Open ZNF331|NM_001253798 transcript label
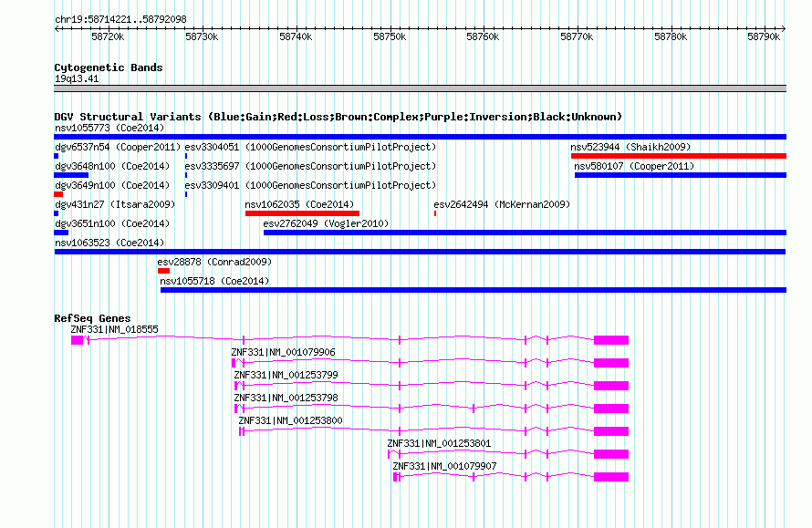812x528 pixels. pos(286,398)
